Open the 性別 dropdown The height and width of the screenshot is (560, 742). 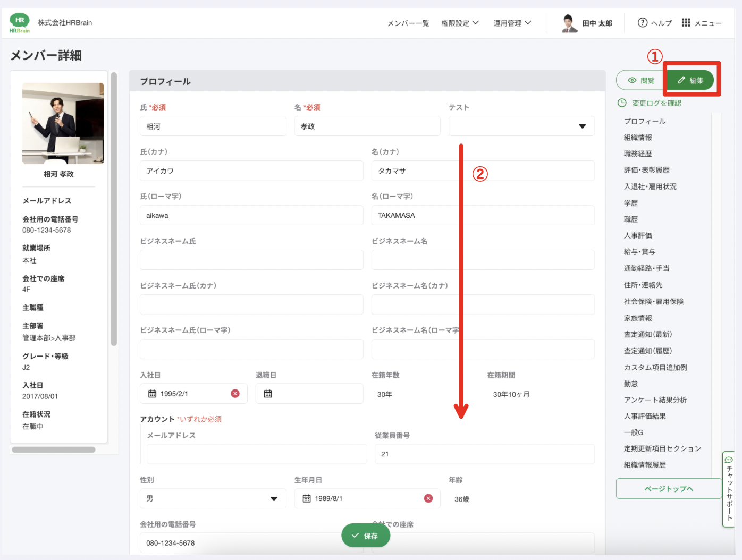(x=274, y=498)
